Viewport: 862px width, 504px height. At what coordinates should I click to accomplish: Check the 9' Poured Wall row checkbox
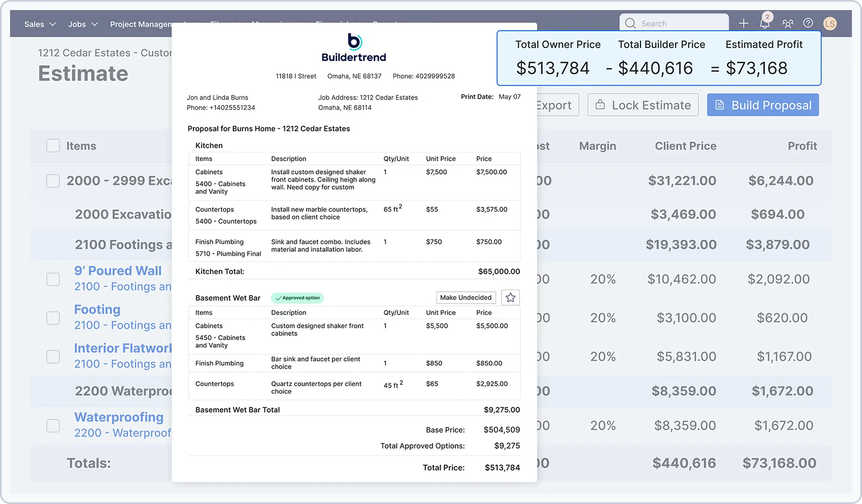pos(53,279)
